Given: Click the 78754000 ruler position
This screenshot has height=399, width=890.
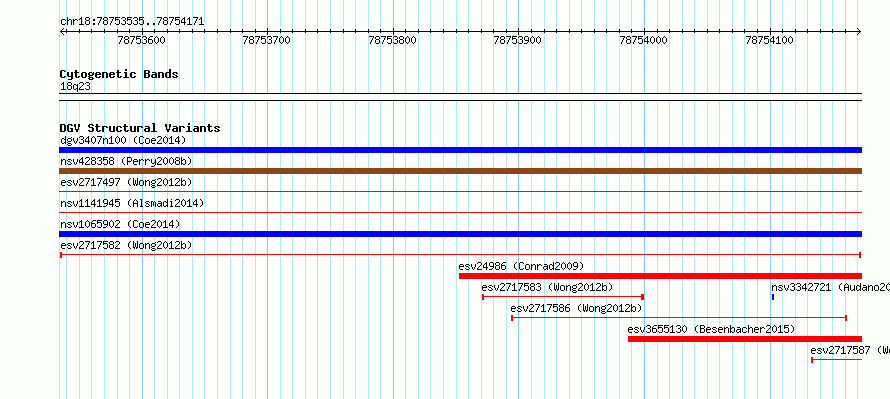Looking at the screenshot, I should 644,40.
